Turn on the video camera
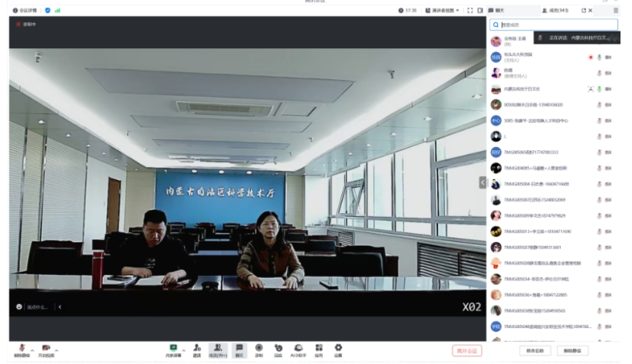The image size is (632, 364). click(46, 350)
